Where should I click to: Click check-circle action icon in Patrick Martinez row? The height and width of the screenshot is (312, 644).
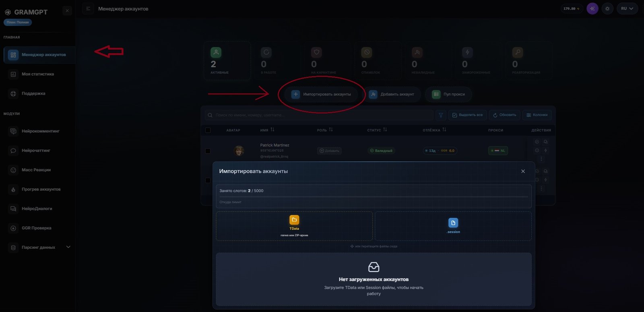tap(537, 142)
